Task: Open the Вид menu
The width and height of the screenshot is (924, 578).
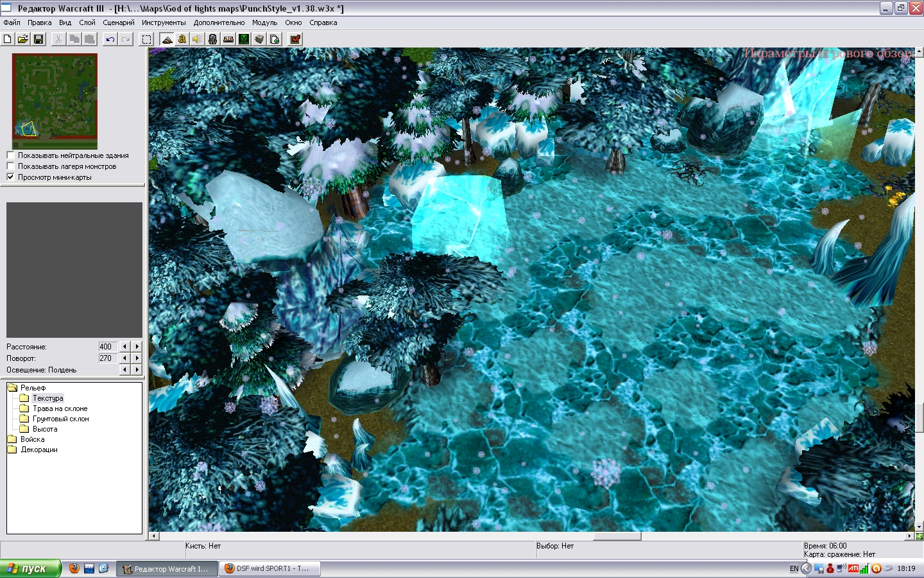Action: click(x=65, y=22)
